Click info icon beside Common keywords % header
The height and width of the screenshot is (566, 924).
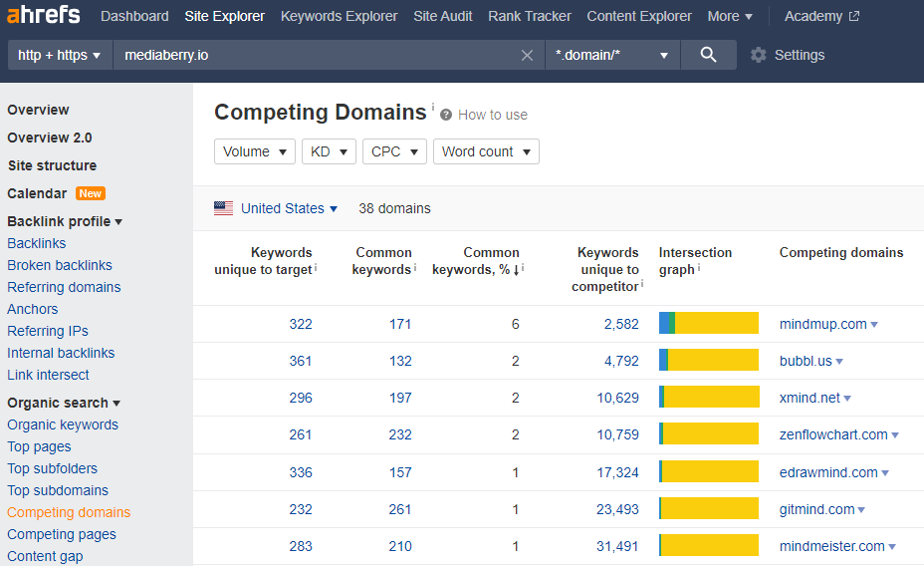pos(523,268)
